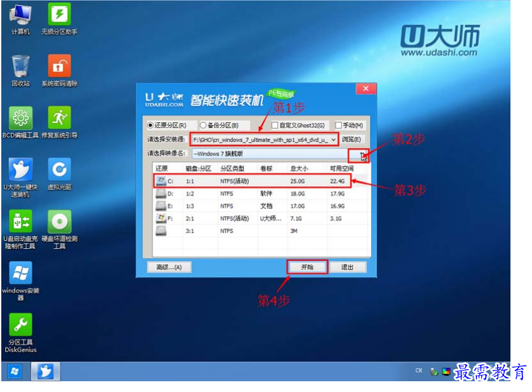Click the 还原 column header
The height and width of the screenshot is (392, 532).
(161, 168)
